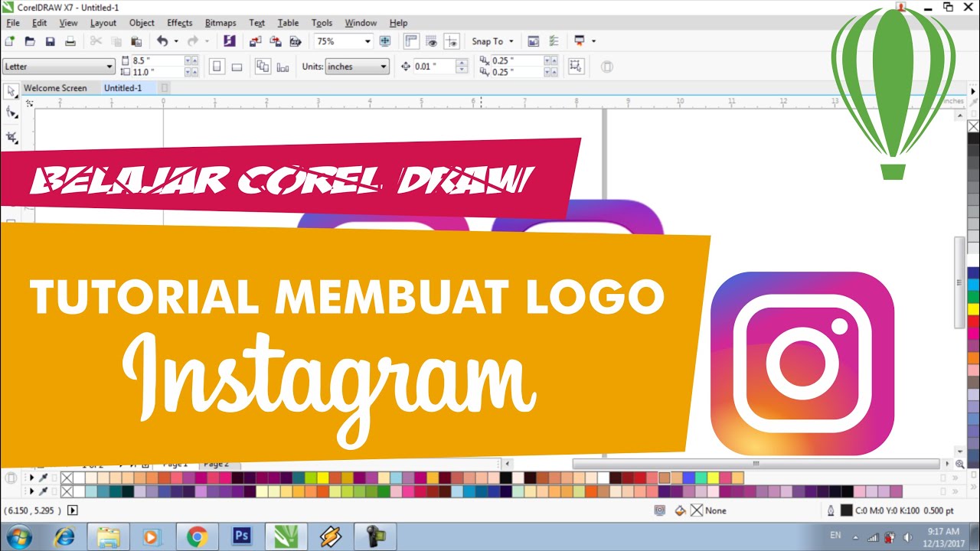Show hidden tray icons arrow
Image resolution: width=980 pixels, height=551 pixels.
pos(855,536)
